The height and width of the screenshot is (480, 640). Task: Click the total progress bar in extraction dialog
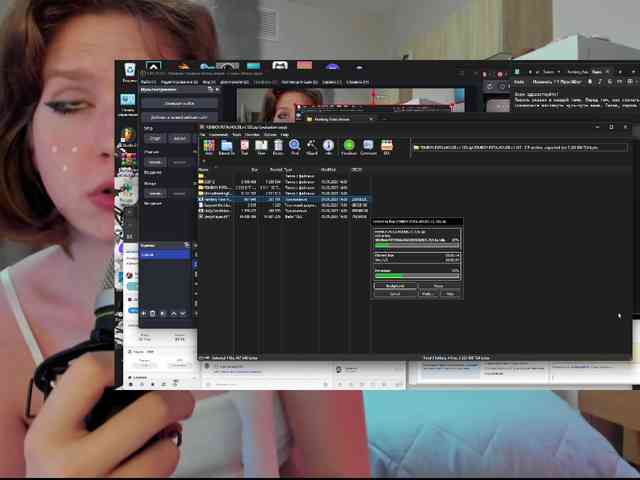417,276
